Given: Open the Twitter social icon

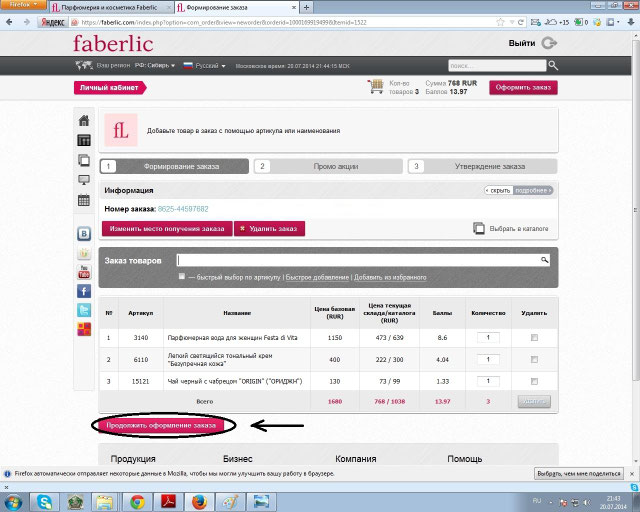Looking at the screenshot, I should (84, 310).
